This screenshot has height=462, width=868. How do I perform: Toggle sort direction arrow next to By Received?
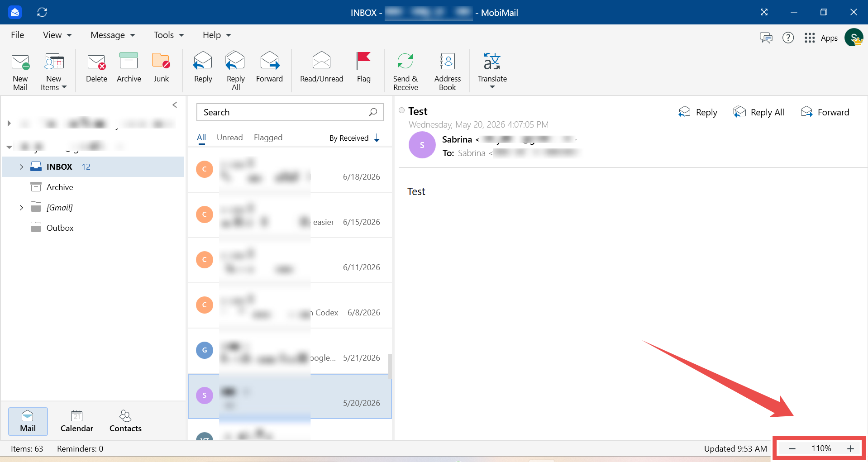pyautogui.click(x=377, y=138)
